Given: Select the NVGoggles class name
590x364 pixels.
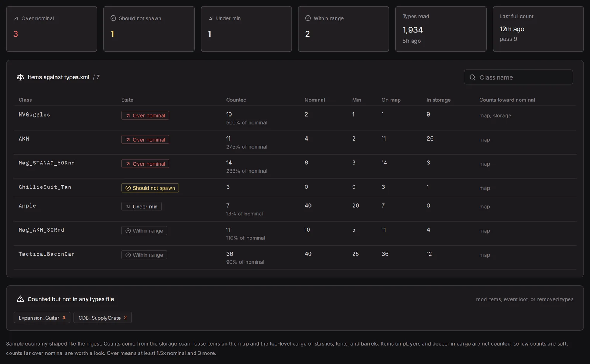Looking at the screenshot, I should click(x=34, y=115).
